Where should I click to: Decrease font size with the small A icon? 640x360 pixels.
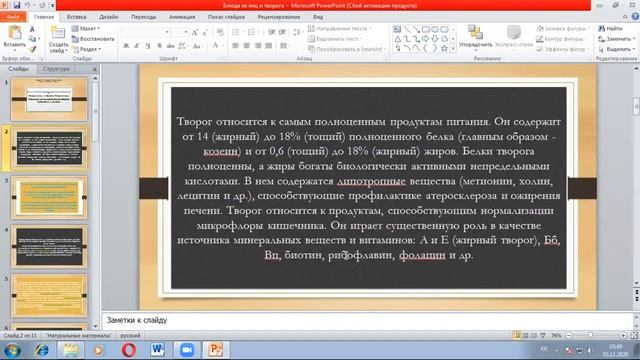point(205,32)
